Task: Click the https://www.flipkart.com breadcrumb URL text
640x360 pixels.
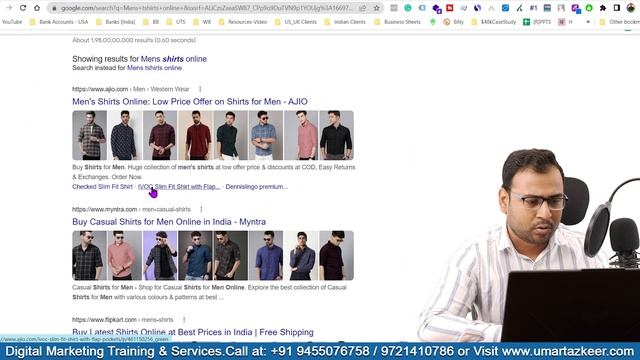Action: tap(104, 320)
